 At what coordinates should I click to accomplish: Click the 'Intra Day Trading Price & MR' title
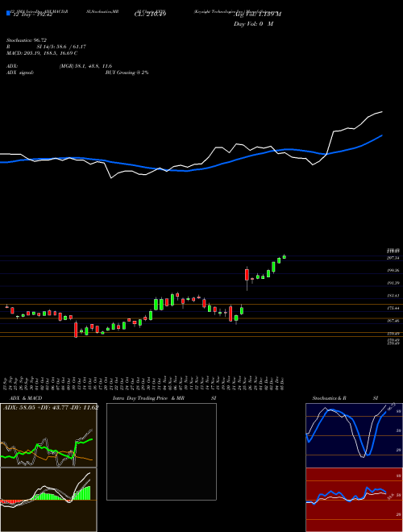pyautogui.click(x=148, y=398)
